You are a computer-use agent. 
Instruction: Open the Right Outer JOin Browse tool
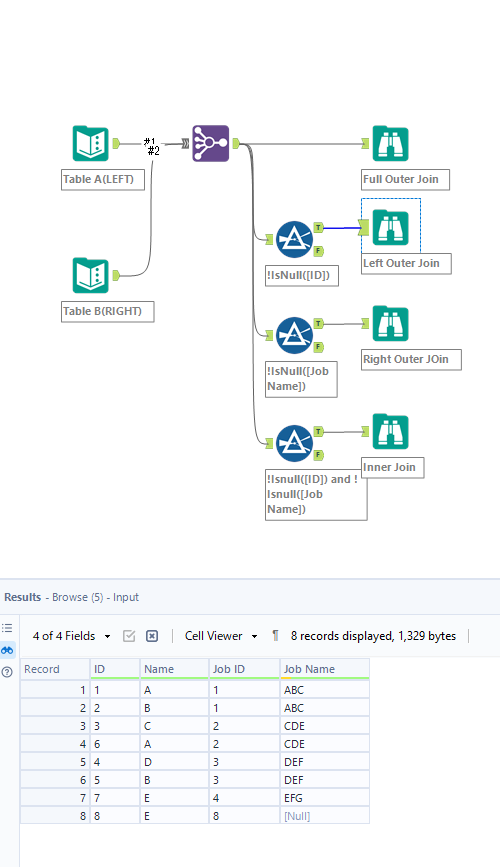click(390, 323)
